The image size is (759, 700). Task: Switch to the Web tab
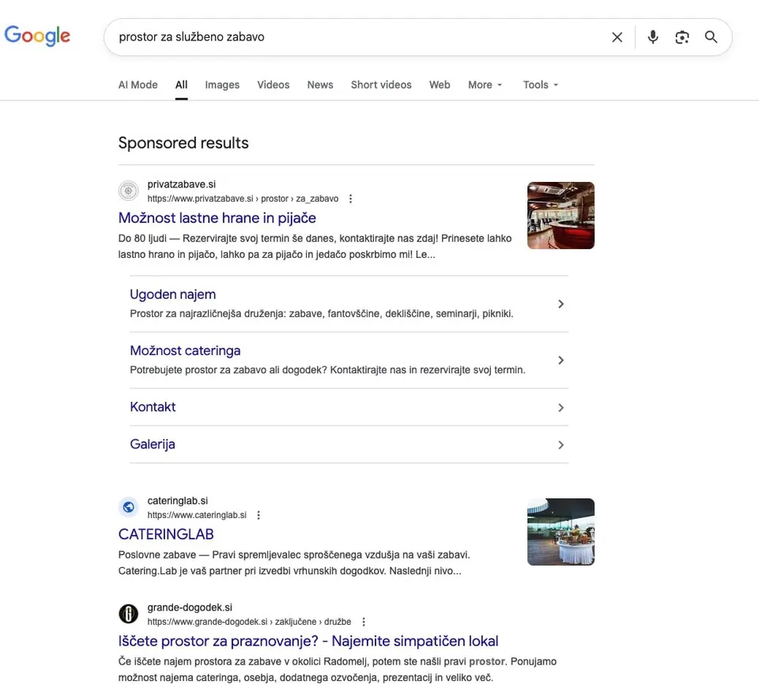click(x=440, y=85)
